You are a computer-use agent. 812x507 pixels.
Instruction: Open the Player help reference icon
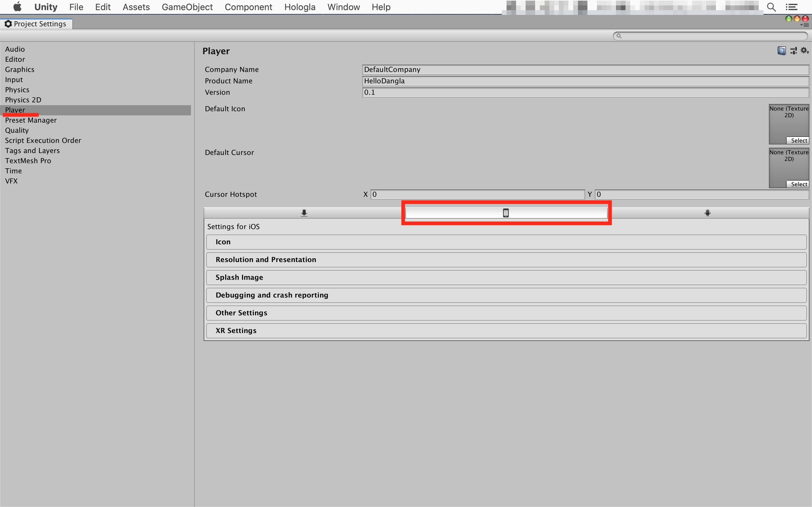(782, 51)
